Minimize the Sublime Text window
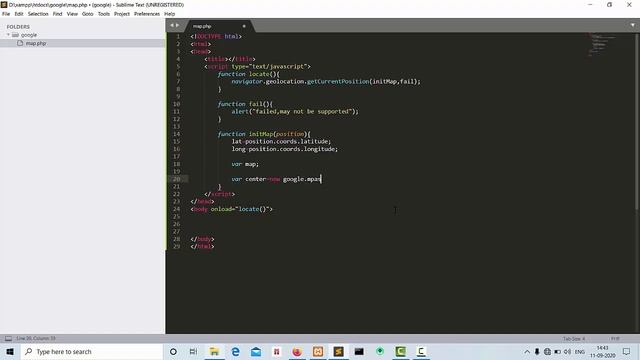Screen dimensions: 640x360 (x=590, y=5)
